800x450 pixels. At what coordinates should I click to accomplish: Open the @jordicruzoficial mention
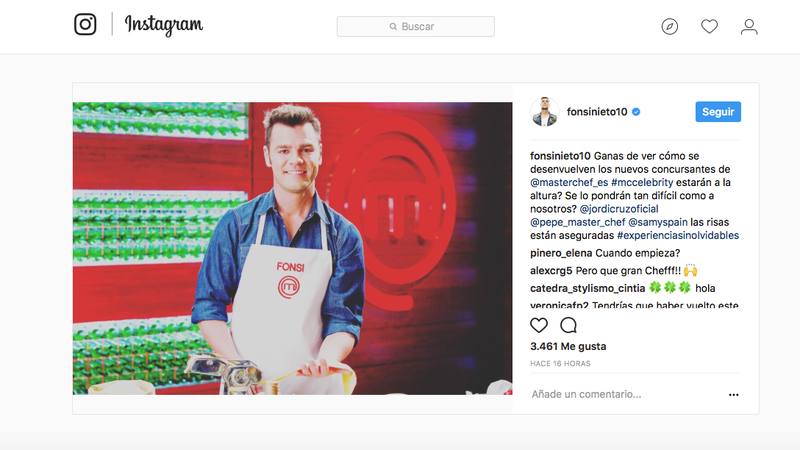coord(619,209)
